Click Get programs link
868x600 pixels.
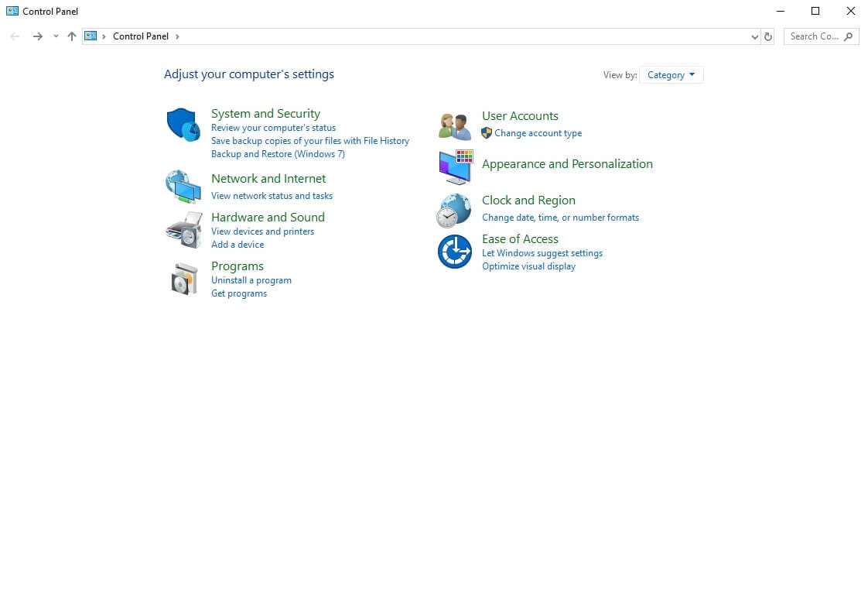[239, 293]
